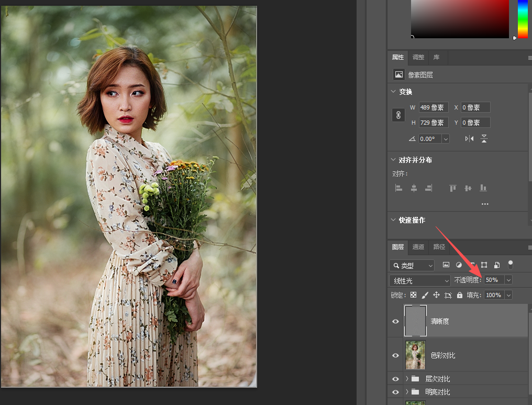Open the opacity slider dropdown arrow
The height and width of the screenshot is (405, 532).
[x=508, y=280]
